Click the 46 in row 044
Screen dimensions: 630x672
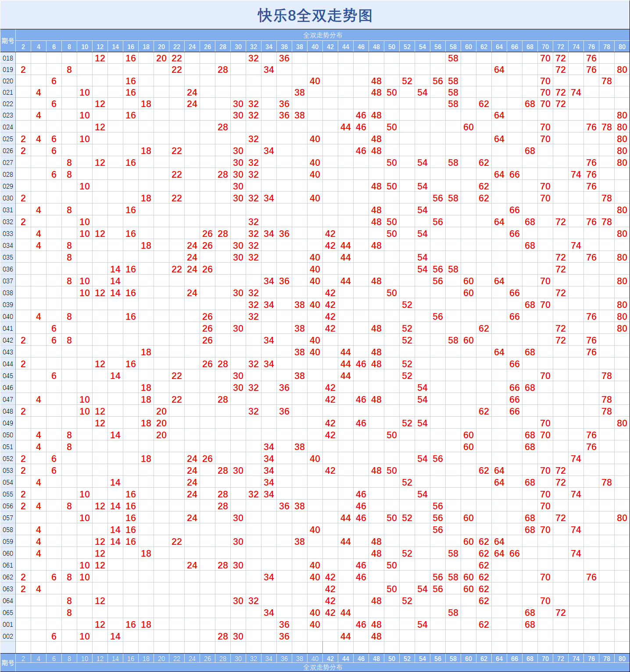361,364
